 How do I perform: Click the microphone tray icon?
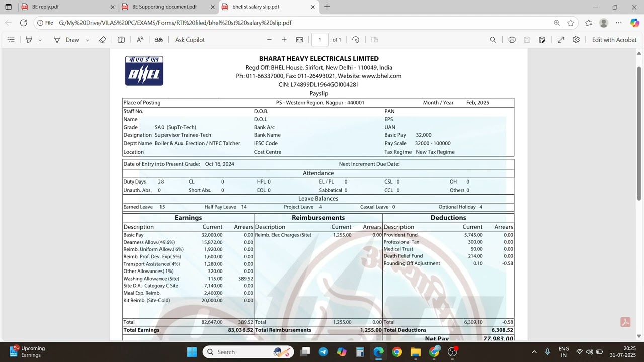[548, 352]
